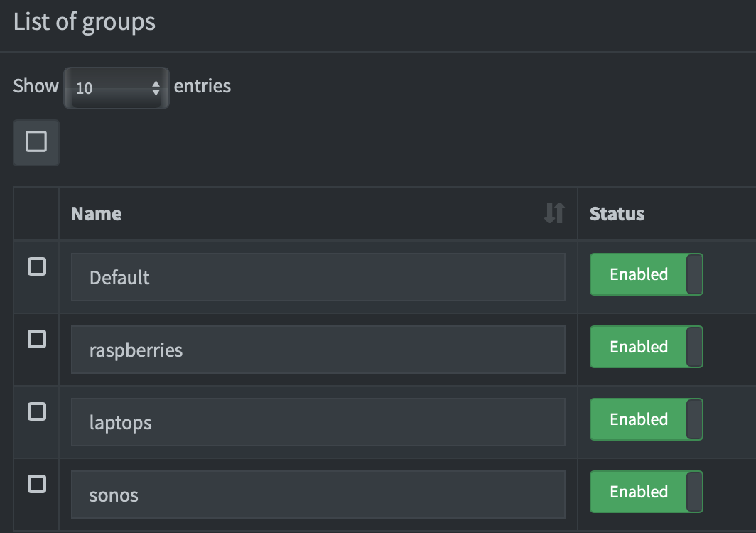756x533 pixels.
Task: Select the raspberries row checkbox
Action: 37,340
